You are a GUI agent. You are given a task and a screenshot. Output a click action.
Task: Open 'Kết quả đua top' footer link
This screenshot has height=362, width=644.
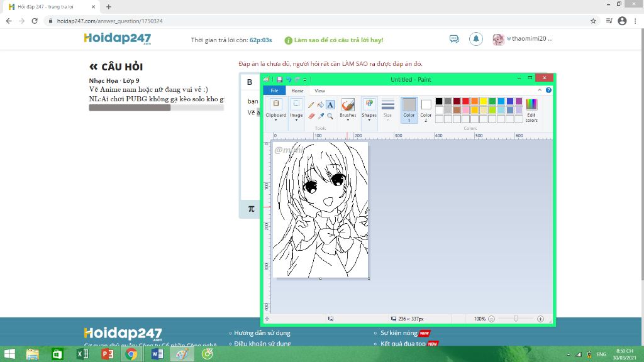click(403, 344)
